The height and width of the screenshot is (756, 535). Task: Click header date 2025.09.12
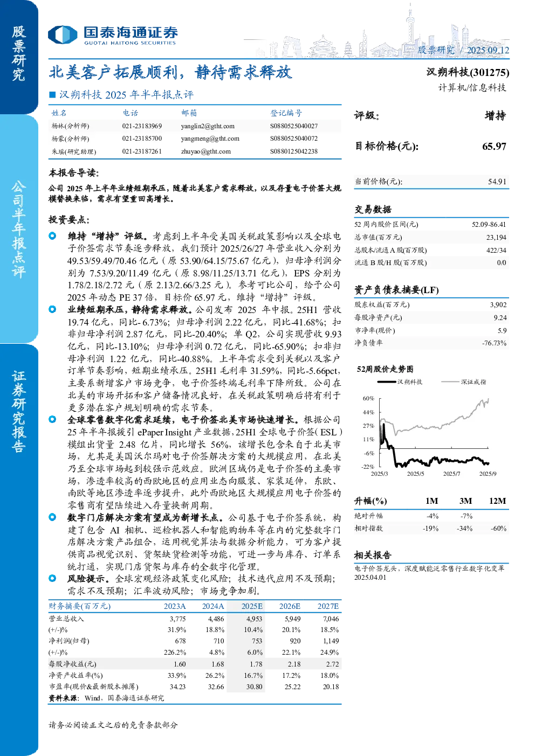(x=488, y=50)
